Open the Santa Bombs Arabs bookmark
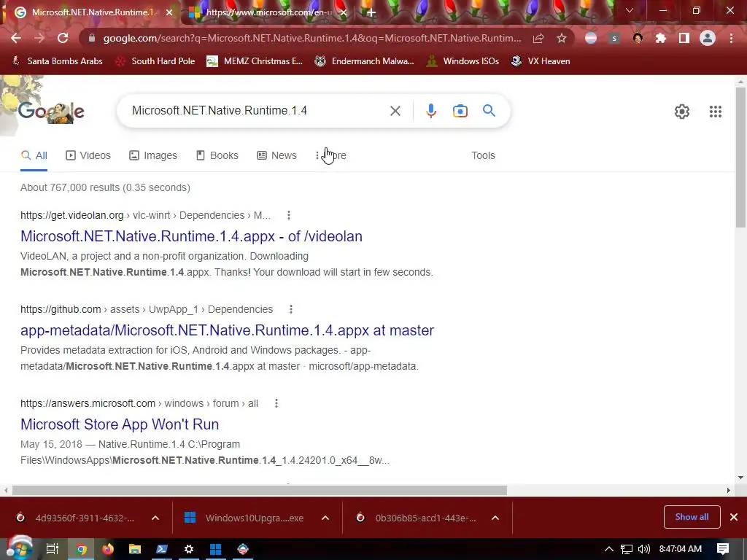The height and width of the screenshot is (560, 747). click(x=57, y=61)
